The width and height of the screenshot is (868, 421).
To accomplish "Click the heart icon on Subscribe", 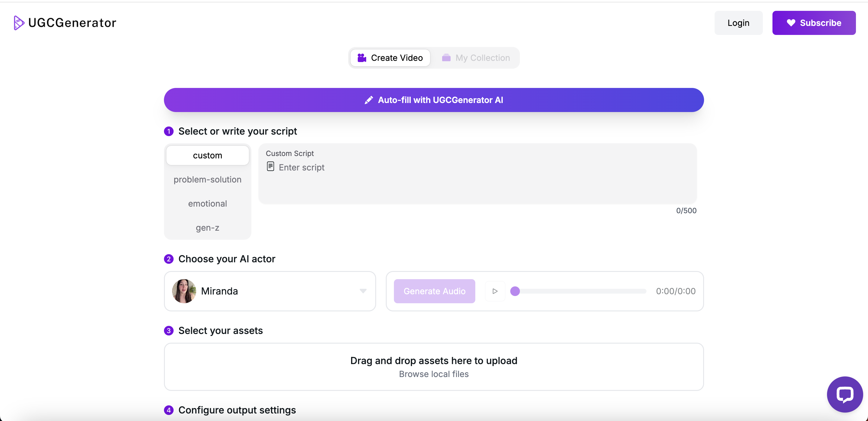I will coord(791,23).
